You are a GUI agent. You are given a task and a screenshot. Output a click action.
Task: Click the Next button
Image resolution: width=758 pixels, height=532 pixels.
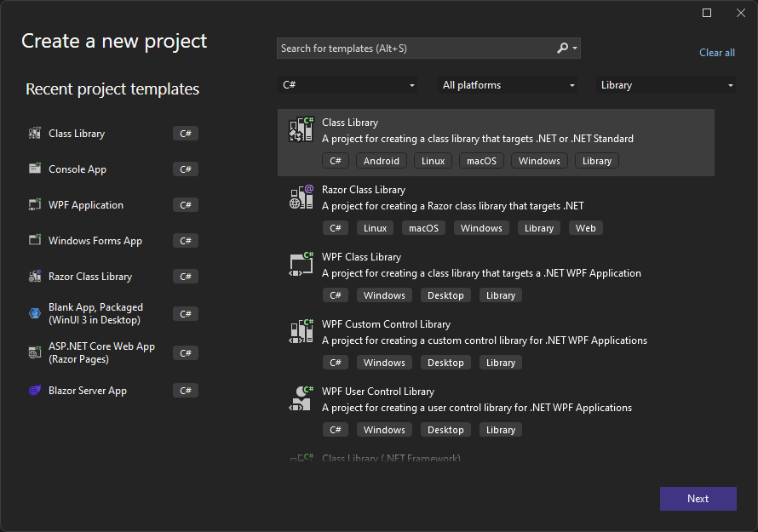click(698, 499)
